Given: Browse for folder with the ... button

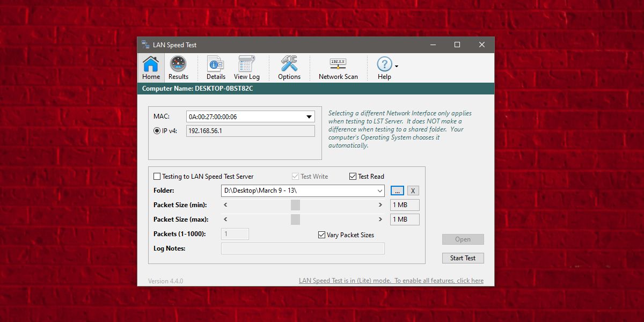Looking at the screenshot, I should pos(397,191).
